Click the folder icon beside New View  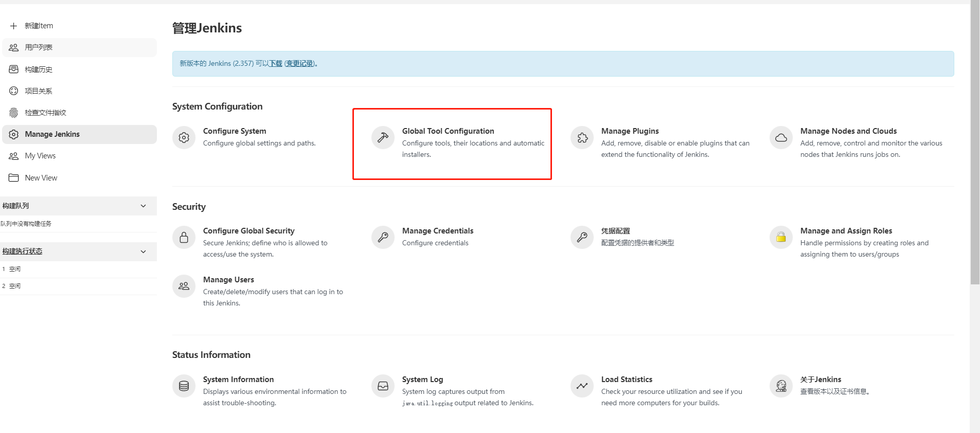pos(14,178)
